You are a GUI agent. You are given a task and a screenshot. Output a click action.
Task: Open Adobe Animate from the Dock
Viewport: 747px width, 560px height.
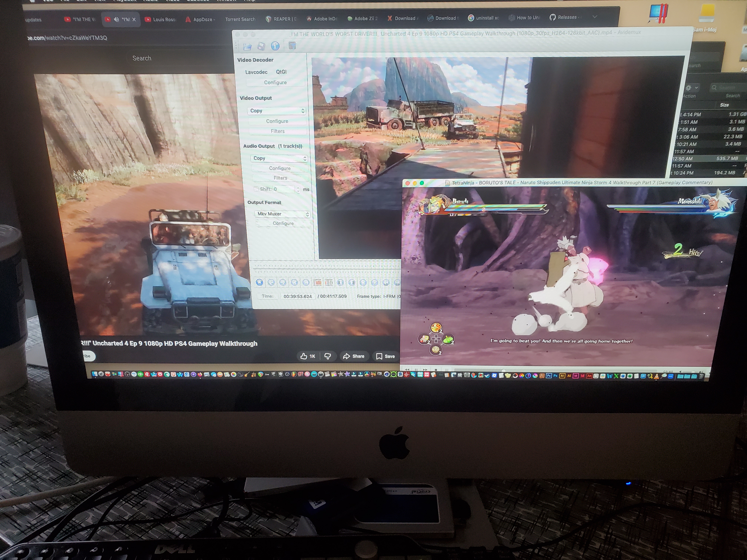(589, 376)
